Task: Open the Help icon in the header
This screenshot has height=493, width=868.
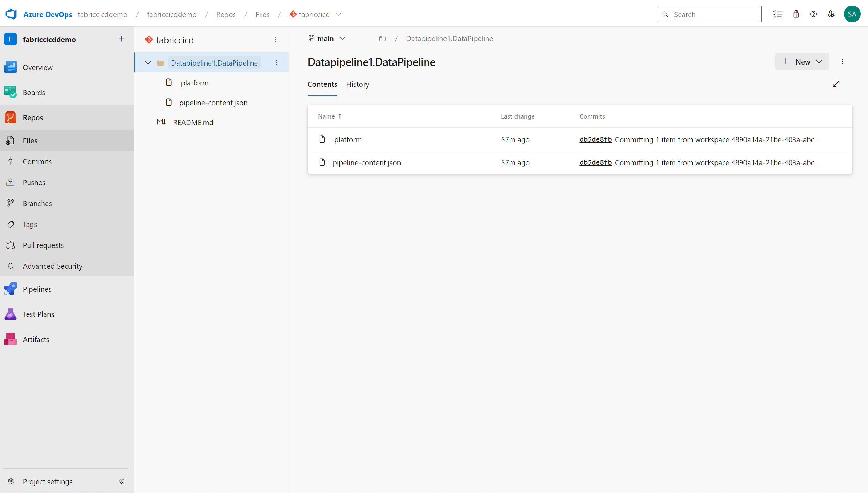Action: click(x=814, y=14)
